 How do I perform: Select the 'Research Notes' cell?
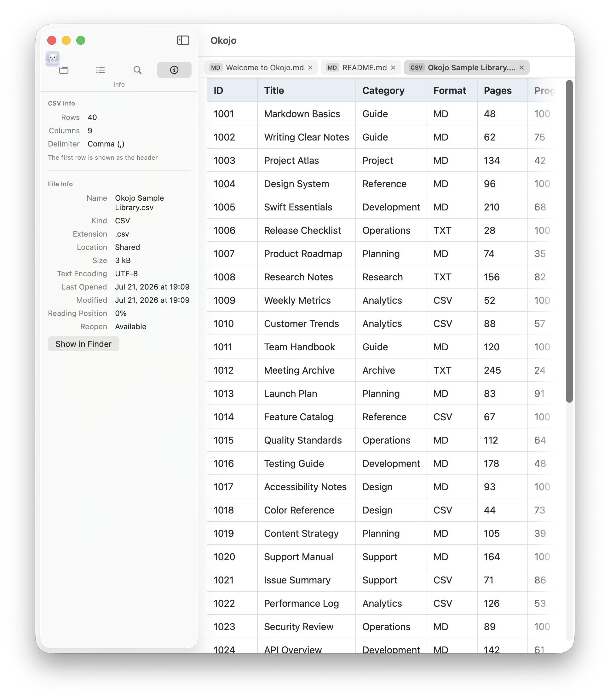[306, 277]
